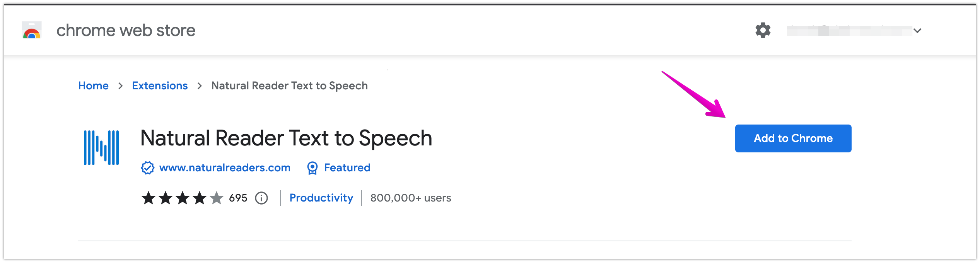Image resolution: width=980 pixels, height=263 pixels.
Task: Visit www.naturalreaders.com publisher link
Action: click(x=225, y=168)
